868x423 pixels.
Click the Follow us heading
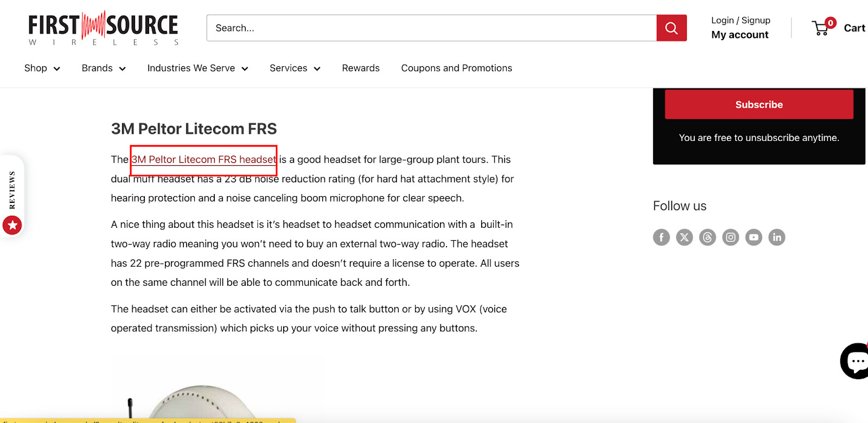point(680,206)
